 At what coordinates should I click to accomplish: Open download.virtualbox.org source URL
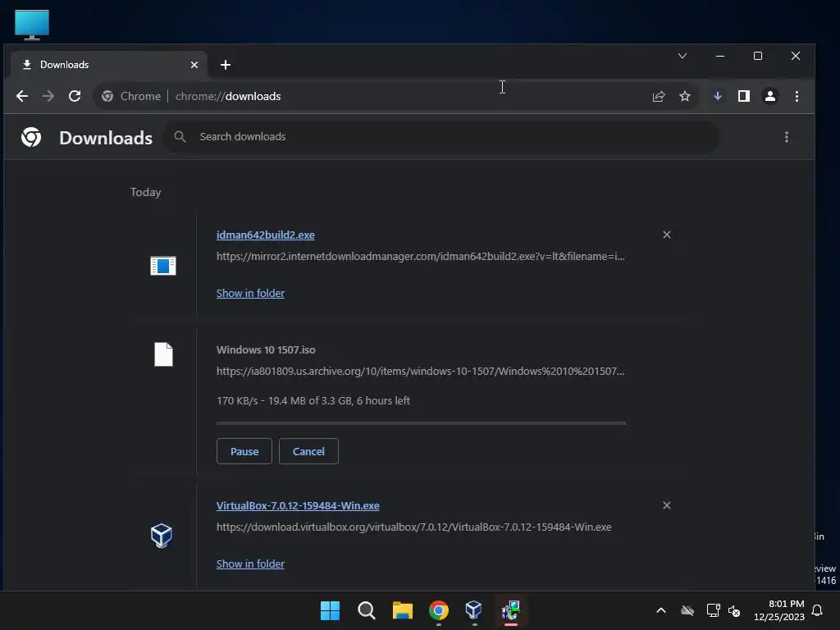click(413, 527)
